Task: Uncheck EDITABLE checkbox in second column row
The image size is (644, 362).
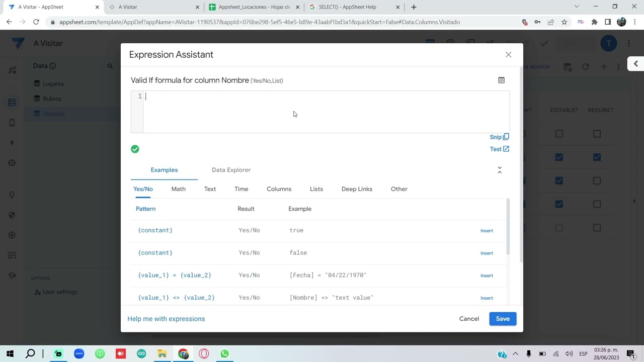Action: pos(559,157)
